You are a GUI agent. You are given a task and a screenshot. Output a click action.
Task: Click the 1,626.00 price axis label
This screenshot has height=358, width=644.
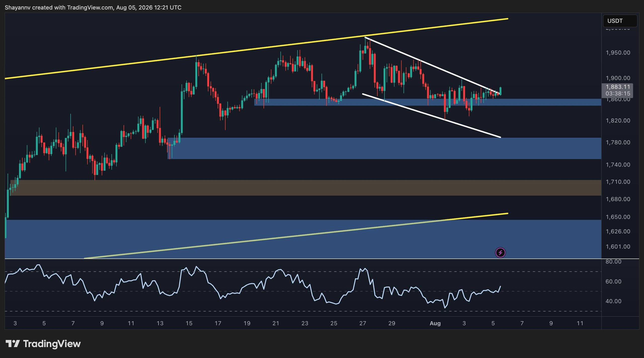(x=618, y=231)
